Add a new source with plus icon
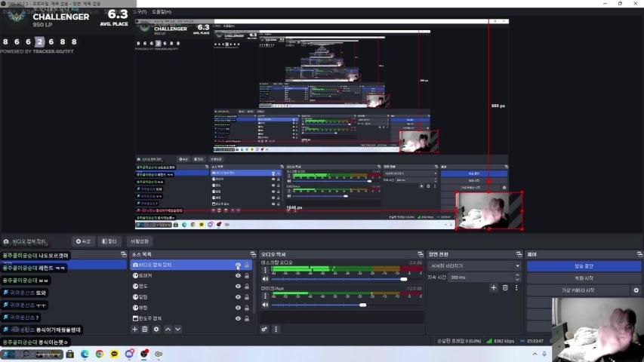644x362 pixels. click(135, 329)
